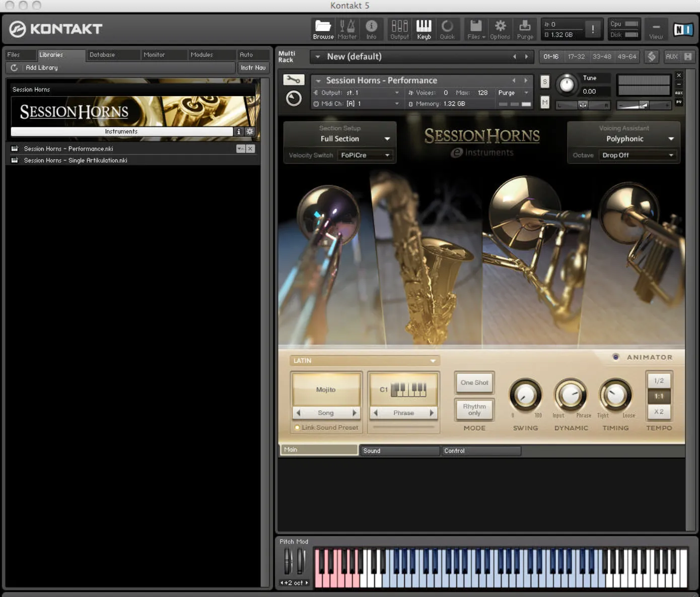
Task: Open the Octave Drop Off dropdown
Action: (x=638, y=155)
